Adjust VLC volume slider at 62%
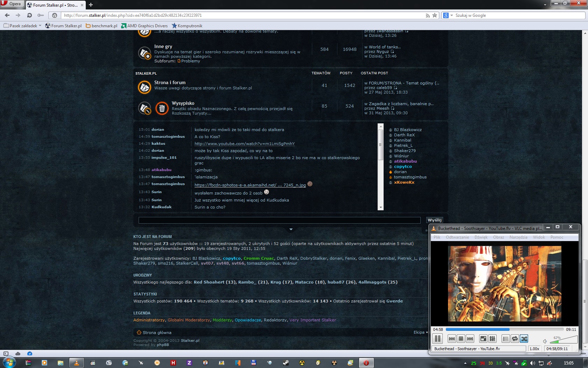Screen dimensions: 588x368 [x=563, y=340]
